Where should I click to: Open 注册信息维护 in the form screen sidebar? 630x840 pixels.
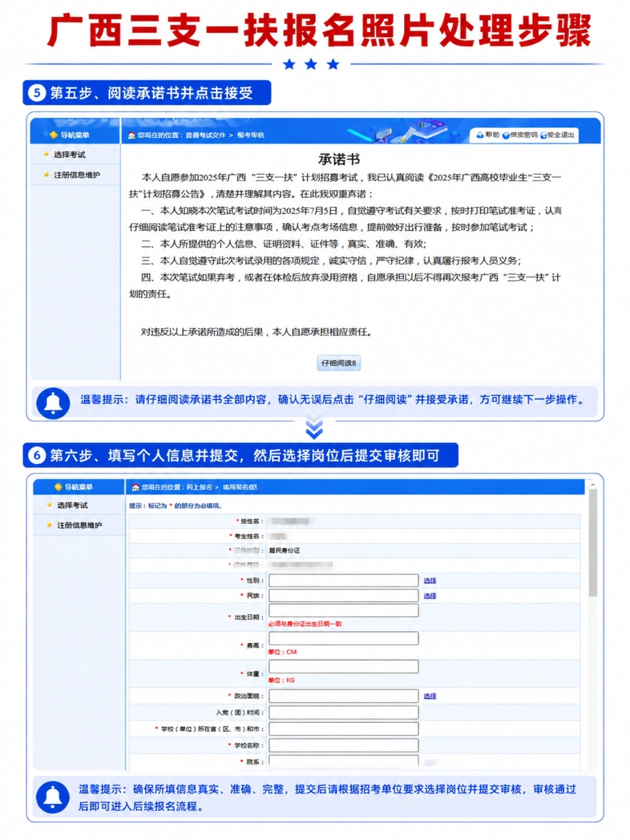[80, 525]
